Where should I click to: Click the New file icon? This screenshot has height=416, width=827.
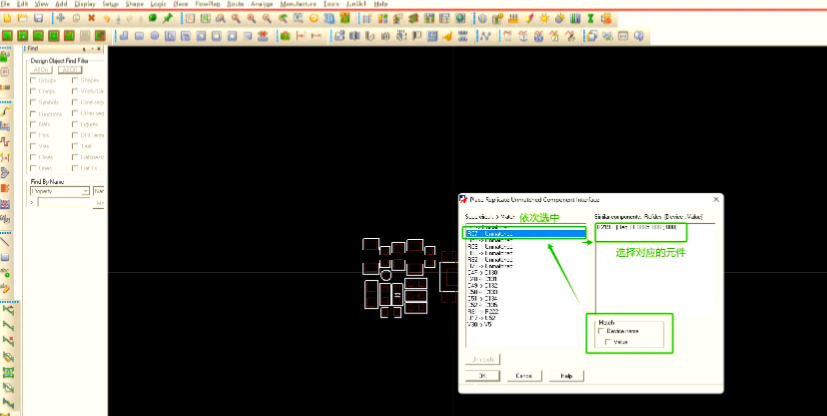[8, 18]
